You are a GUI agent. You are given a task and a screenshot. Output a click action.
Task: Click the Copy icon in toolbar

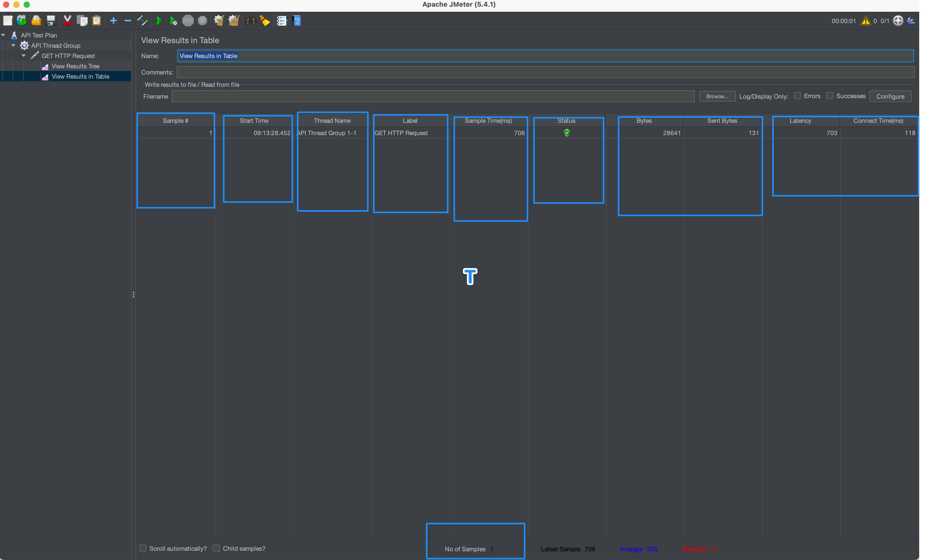point(82,21)
